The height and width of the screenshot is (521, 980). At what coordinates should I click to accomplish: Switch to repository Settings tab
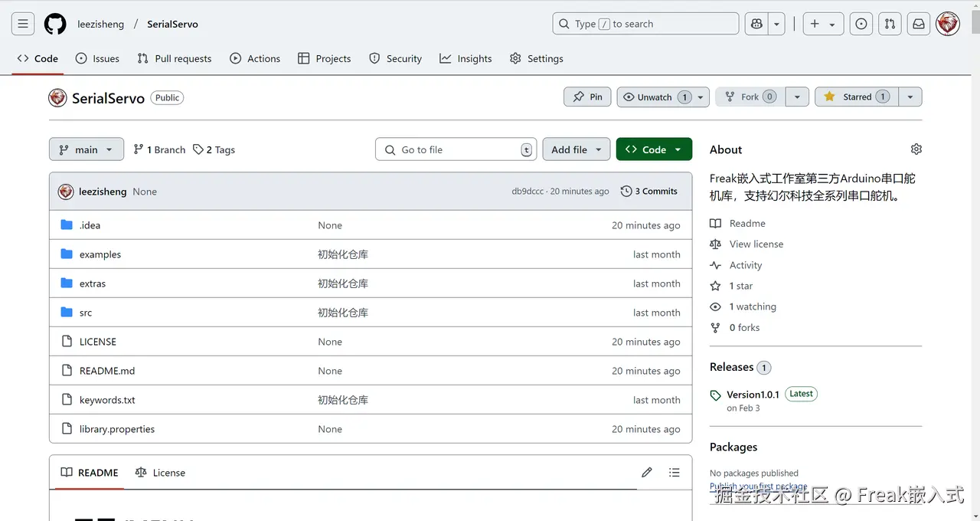[536, 58]
